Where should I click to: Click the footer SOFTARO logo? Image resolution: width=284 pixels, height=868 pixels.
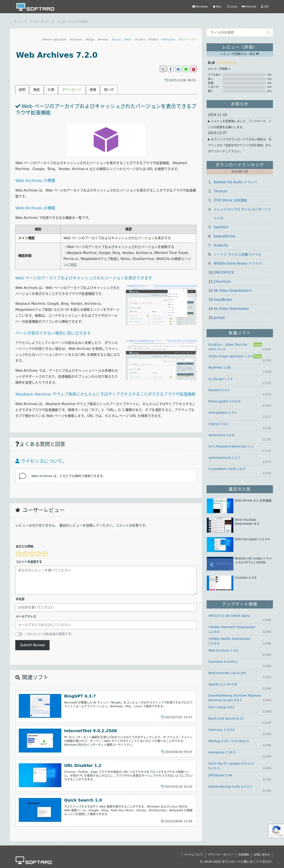pos(34,860)
